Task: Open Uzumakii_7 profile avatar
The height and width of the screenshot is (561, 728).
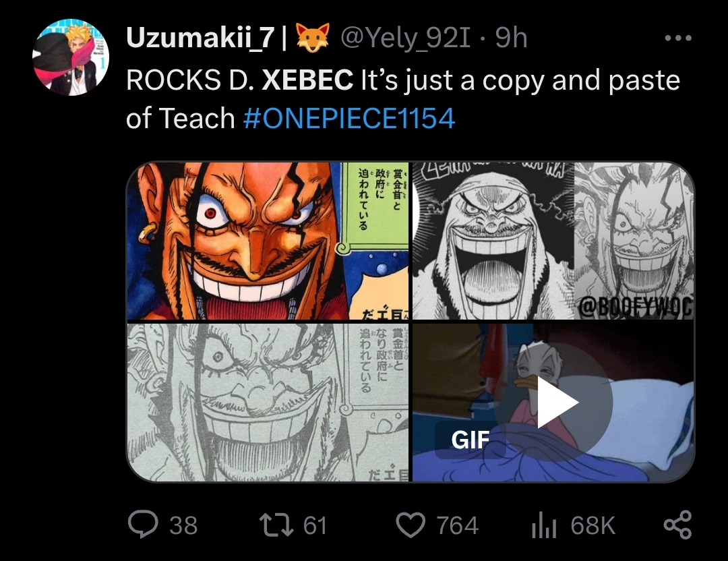Action: pos(71,57)
